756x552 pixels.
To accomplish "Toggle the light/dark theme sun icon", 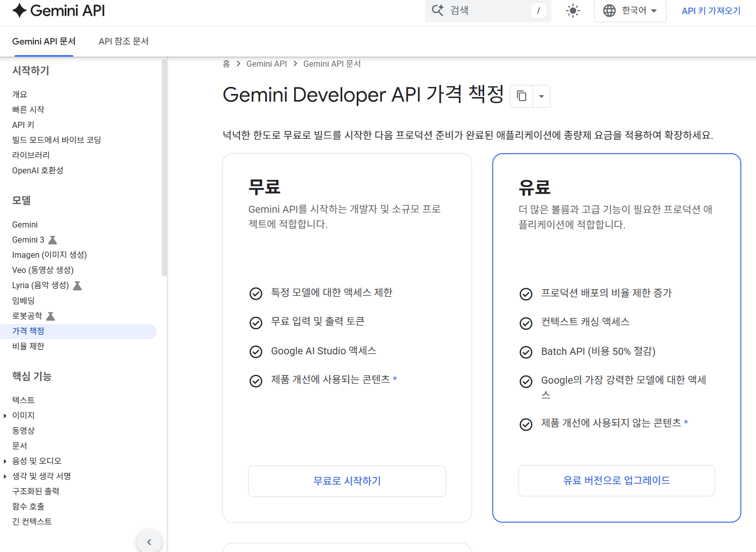I will 573,11.
